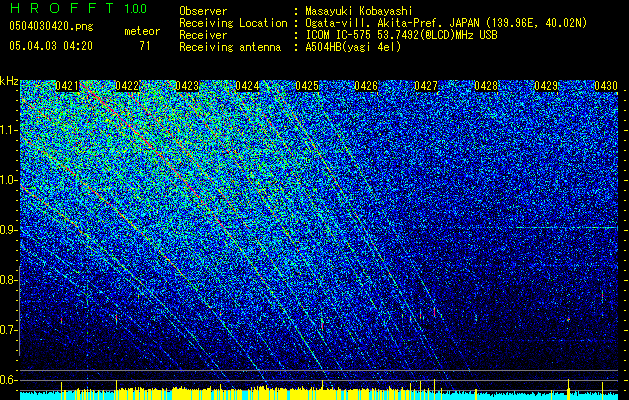Click the 1.0 frequency axis label

9,181
